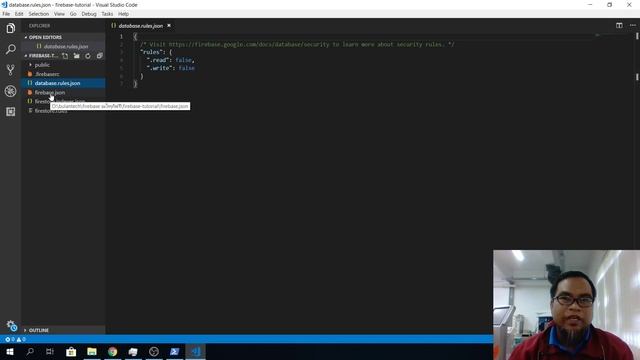Open the Edit menu

19,14
